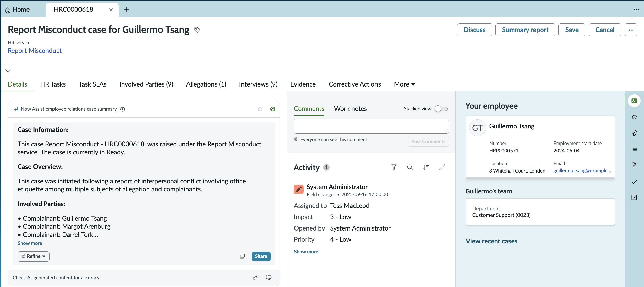This screenshot has height=287, width=644.
Task: Click the Activity count badge
Action: click(x=326, y=167)
